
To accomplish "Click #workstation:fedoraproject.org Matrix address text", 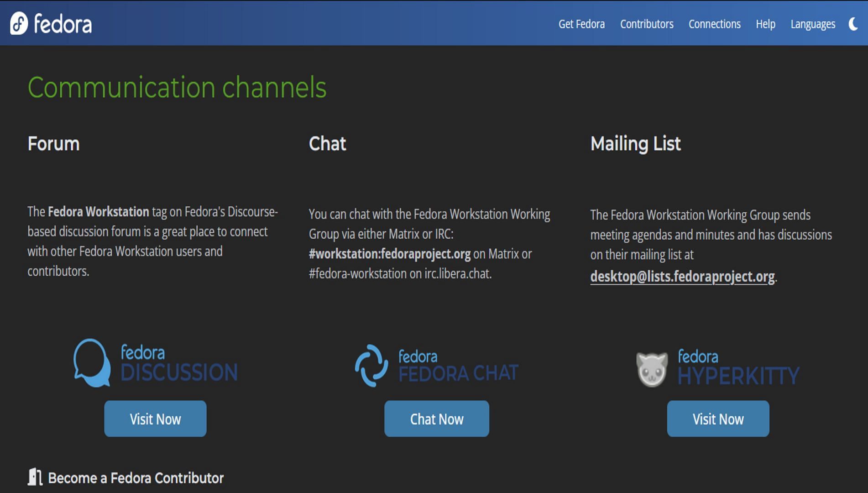I will 389,254.
